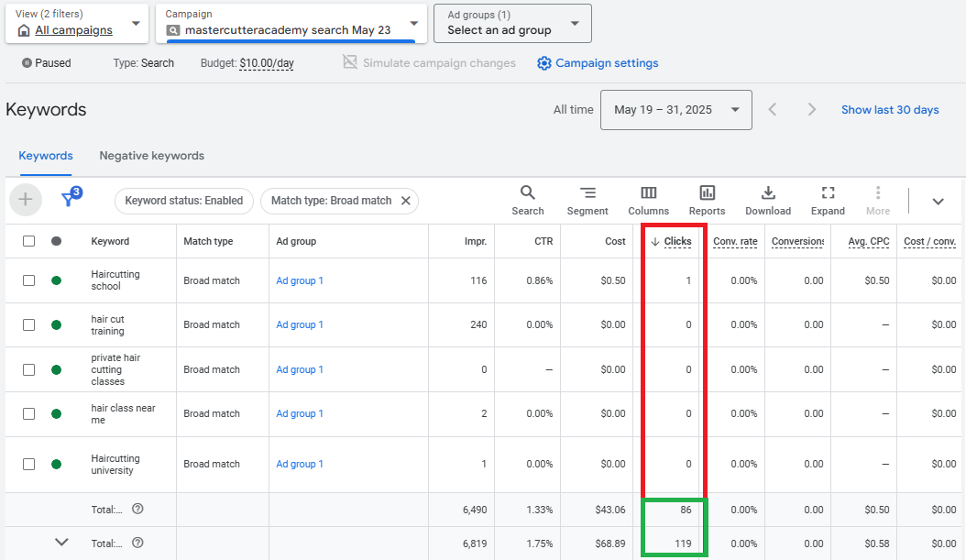Viewport: 966px width, 560px height.
Task: Collapse the toolbar with chevron arrow
Action: [938, 202]
